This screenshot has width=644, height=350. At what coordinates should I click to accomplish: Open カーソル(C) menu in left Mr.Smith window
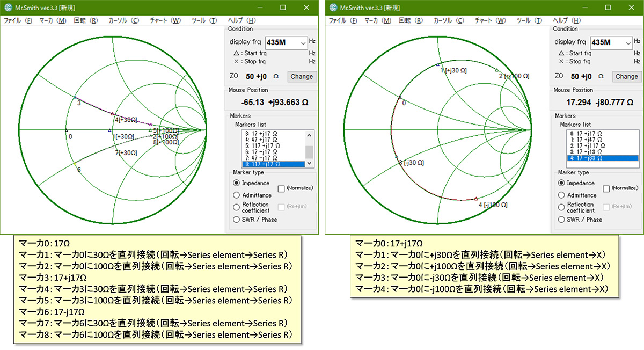[x=124, y=20]
